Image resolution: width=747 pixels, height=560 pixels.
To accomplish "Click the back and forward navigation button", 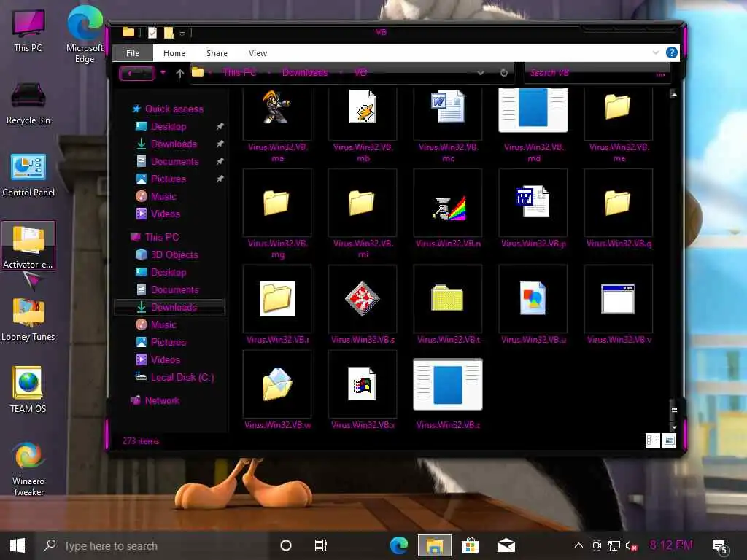I will pyautogui.click(x=137, y=74).
